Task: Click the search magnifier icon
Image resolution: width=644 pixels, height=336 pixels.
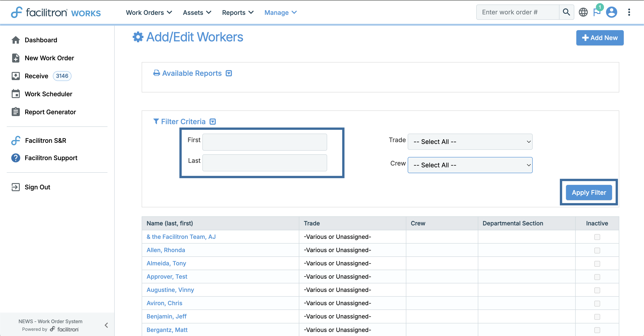Action: [x=566, y=12]
